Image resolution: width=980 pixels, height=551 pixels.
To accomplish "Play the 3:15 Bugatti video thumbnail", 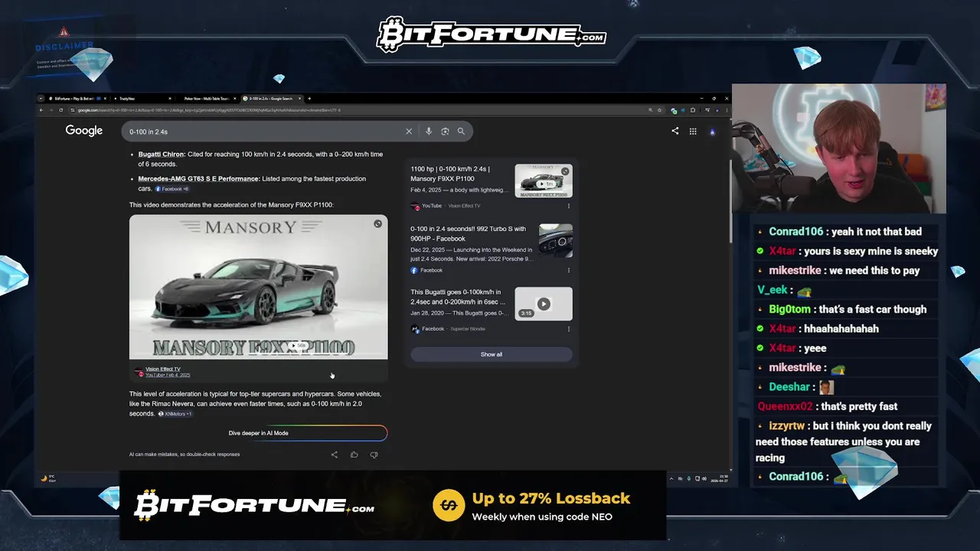I will click(x=544, y=304).
